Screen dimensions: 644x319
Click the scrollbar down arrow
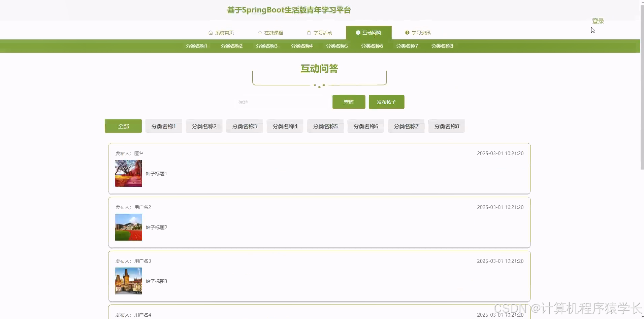pos(641,316)
